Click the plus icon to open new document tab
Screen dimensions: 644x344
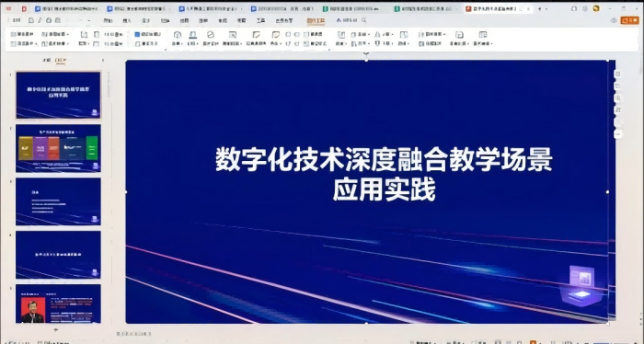pos(540,8)
